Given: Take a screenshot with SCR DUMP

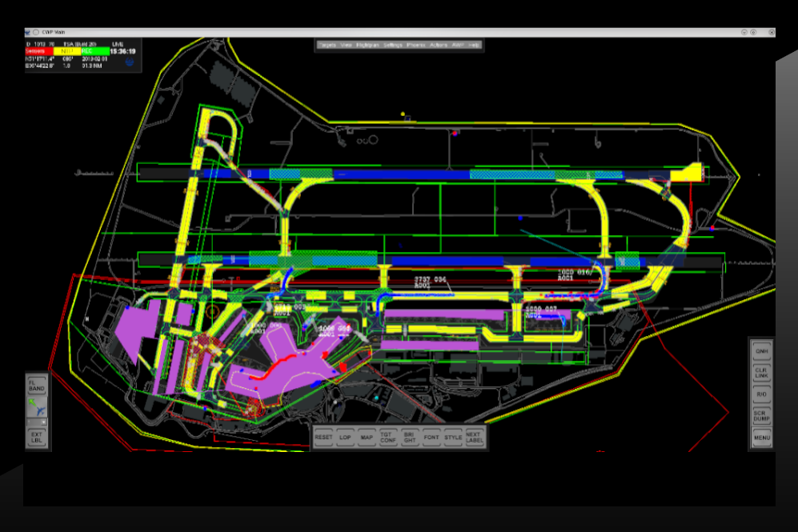Looking at the screenshot, I should [x=761, y=416].
